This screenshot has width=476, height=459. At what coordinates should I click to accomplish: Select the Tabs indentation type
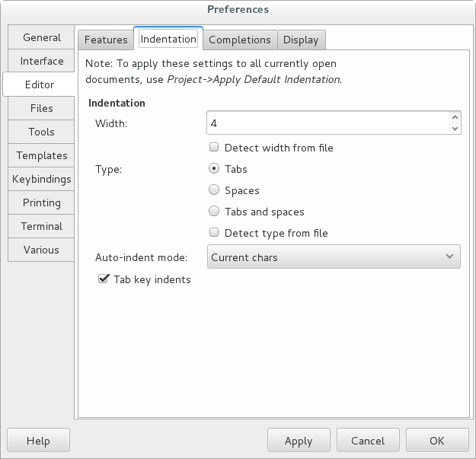(x=215, y=169)
